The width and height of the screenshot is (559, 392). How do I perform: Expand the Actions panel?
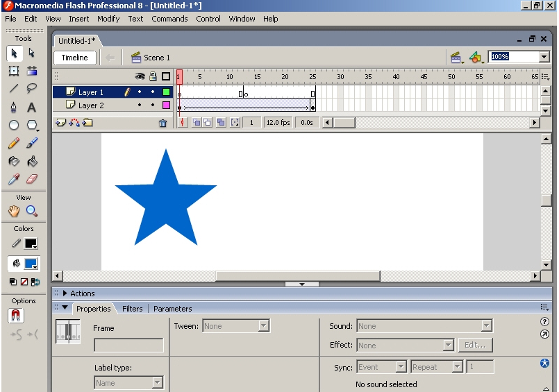pyautogui.click(x=65, y=293)
